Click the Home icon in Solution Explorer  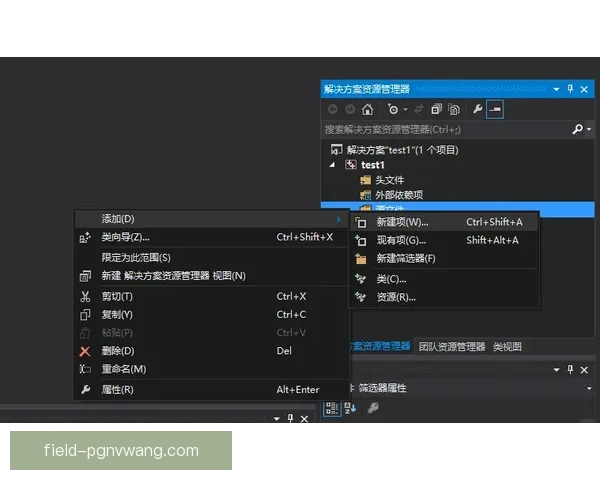(x=367, y=109)
